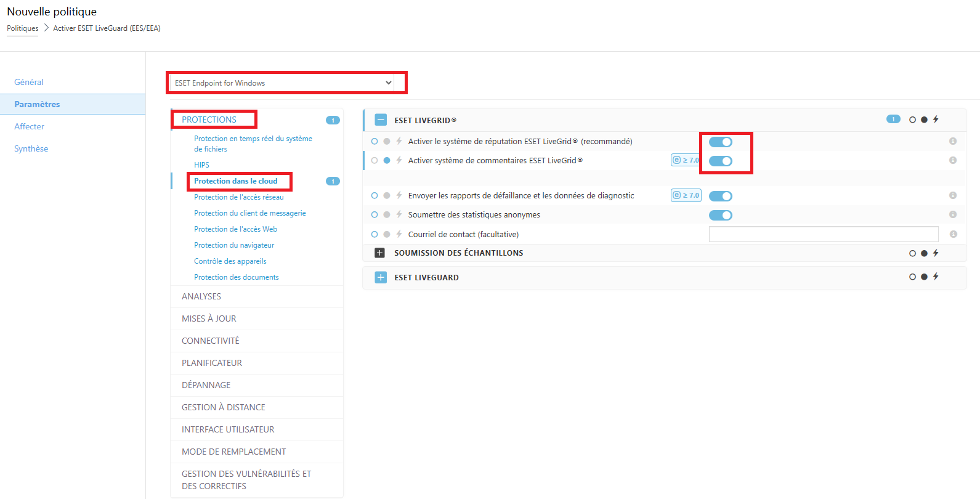Click Not-apply hollow circle in ESET LIVEGRID header
The height and width of the screenshot is (499, 980).
(x=912, y=120)
